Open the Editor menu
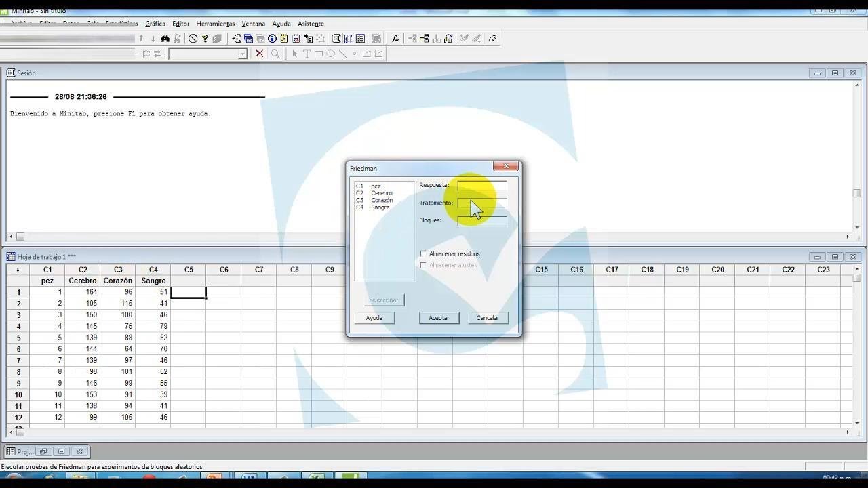Image resolution: width=868 pixels, height=488 pixels. click(181, 24)
